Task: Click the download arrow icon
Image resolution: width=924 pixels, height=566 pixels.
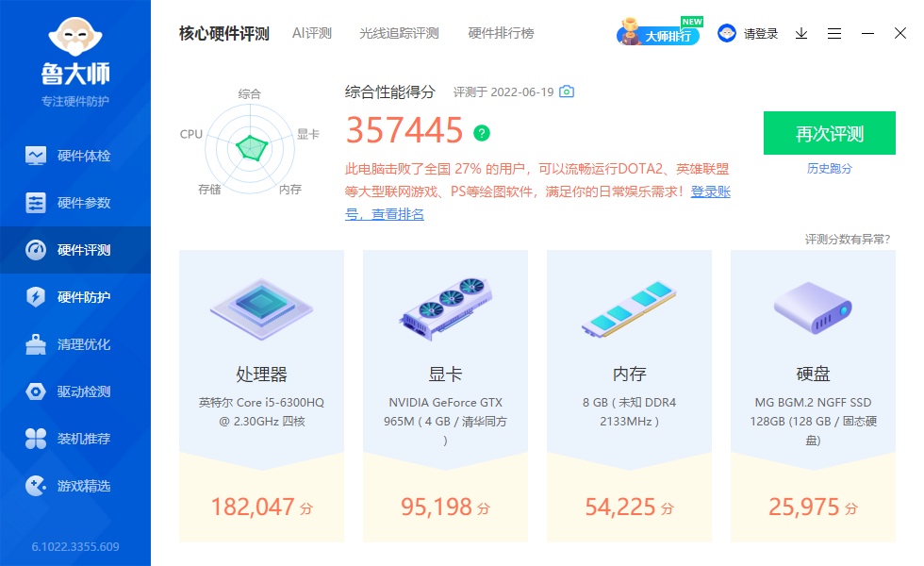Action: point(800,34)
